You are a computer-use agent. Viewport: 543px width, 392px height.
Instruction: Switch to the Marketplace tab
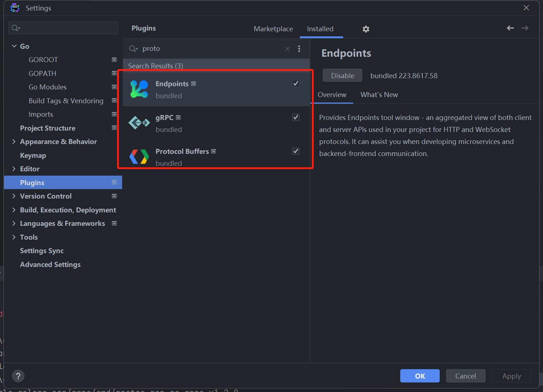click(273, 29)
